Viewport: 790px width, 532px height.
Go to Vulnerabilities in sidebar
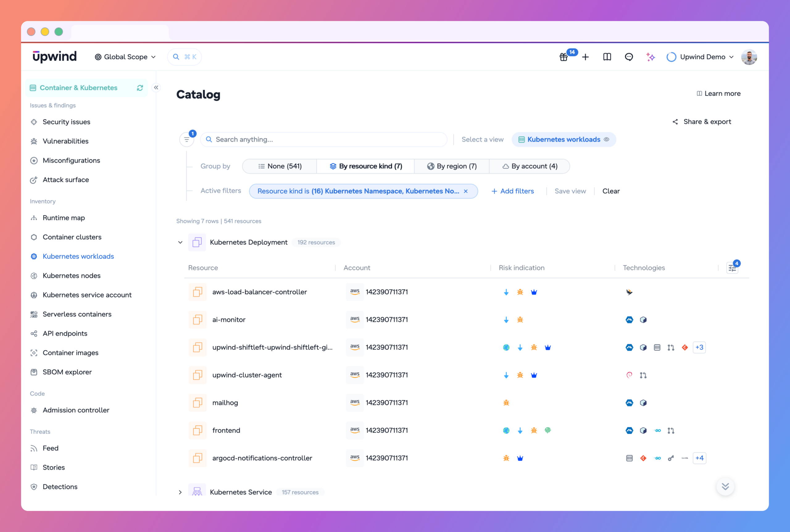coord(65,141)
